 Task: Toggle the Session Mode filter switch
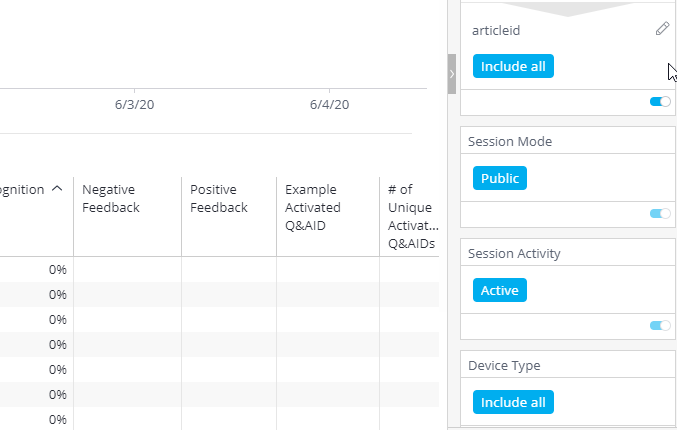[x=660, y=213]
